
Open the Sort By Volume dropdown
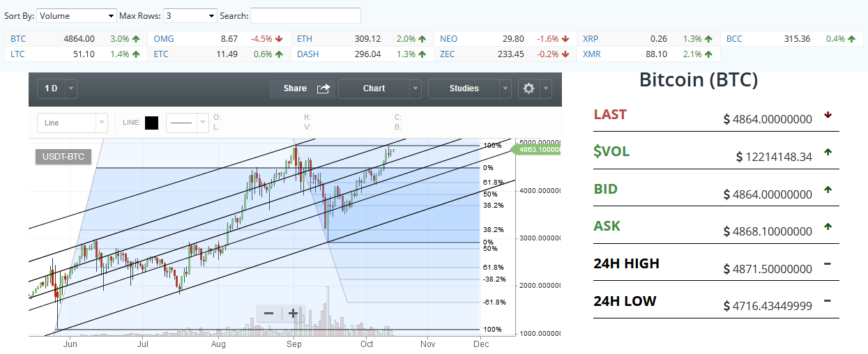pos(77,15)
